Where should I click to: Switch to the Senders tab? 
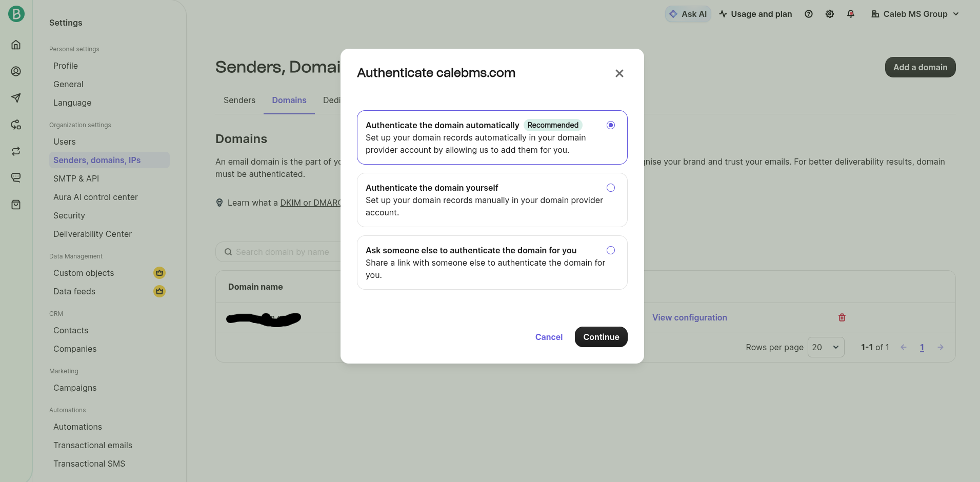click(239, 100)
